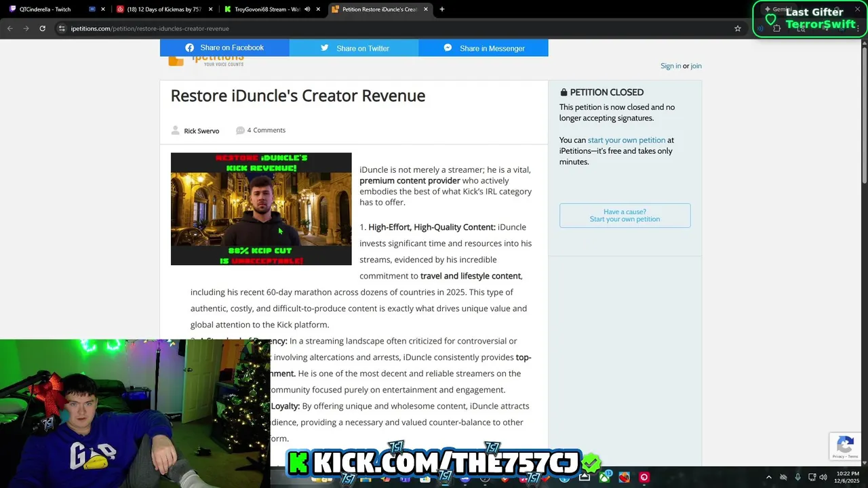Viewport: 868px width, 488px height.
Task: Click the comments speech bubble icon
Action: pos(240,130)
